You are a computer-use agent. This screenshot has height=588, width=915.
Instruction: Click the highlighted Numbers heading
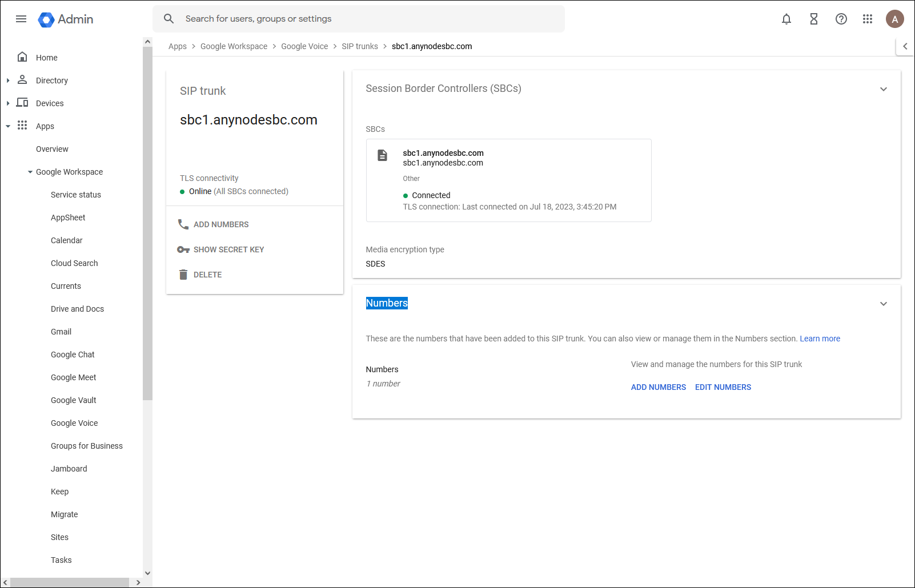click(387, 303)
